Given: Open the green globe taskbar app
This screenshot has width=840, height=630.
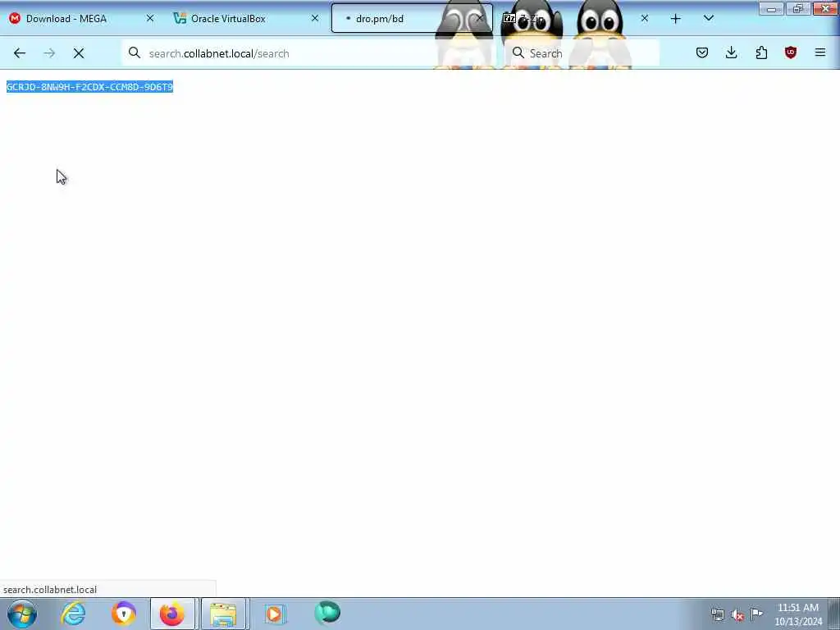Looking at the screenshot, I should point(327,613).
